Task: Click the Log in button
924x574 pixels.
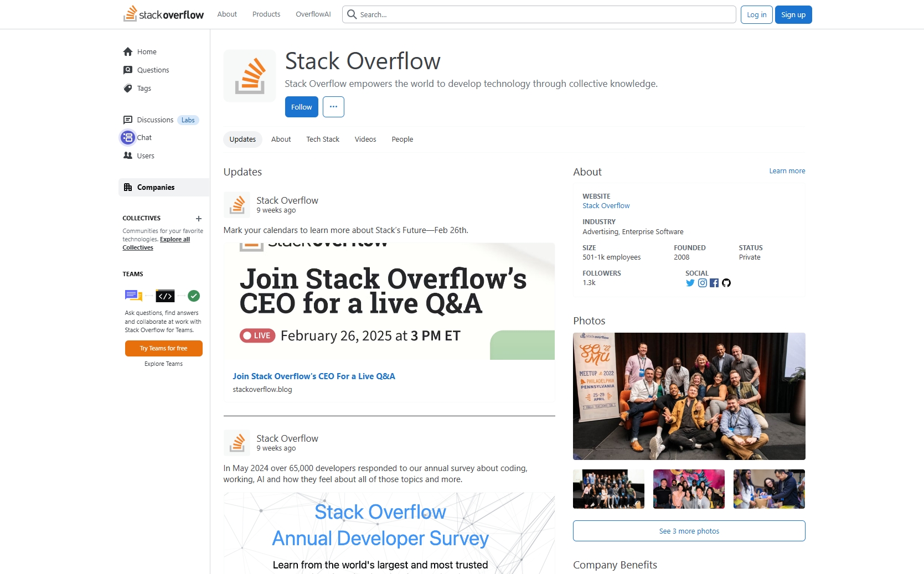Action: coord(756,14)
